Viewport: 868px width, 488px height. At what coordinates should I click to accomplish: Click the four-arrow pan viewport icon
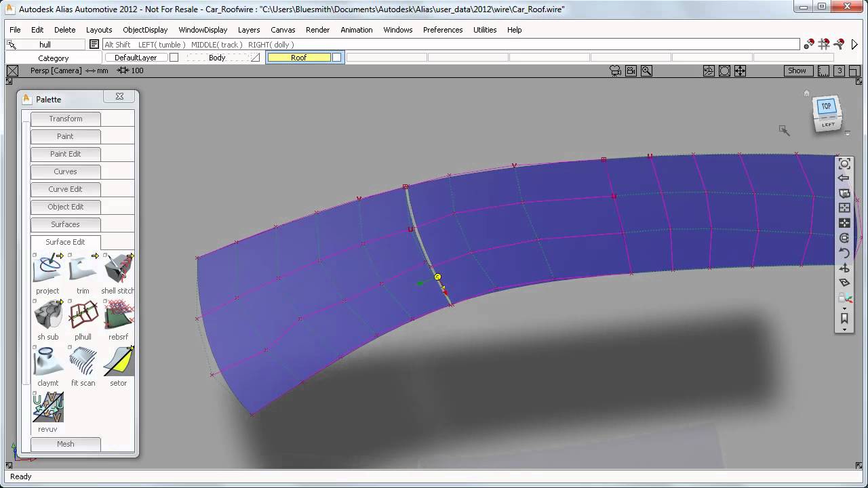point(740,70)
